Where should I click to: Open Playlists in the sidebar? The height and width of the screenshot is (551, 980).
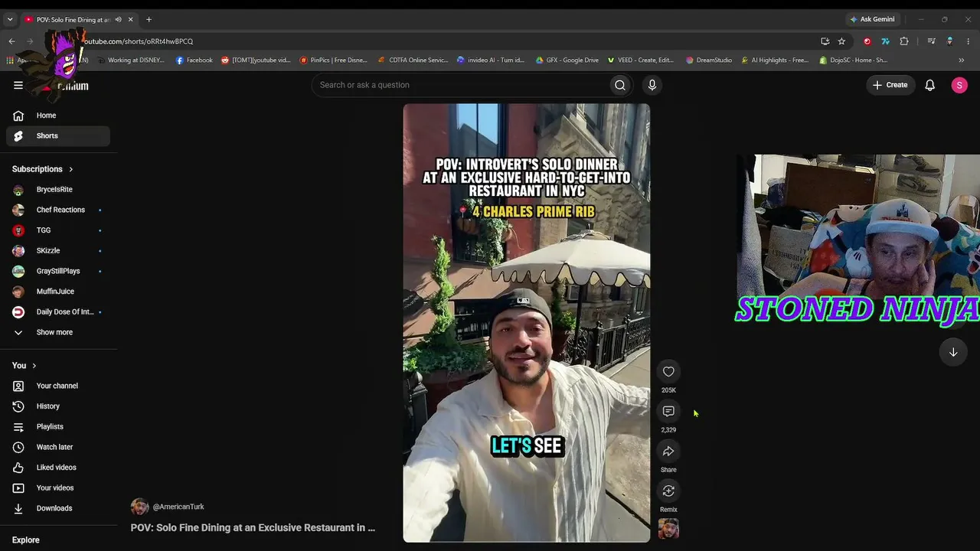[x=58, y=426]
